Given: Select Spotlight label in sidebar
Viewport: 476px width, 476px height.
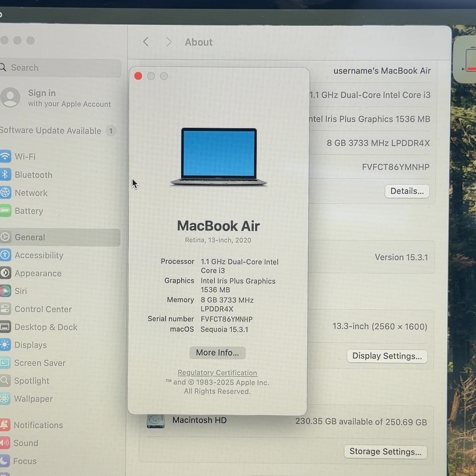Looking at the screenshot, I should [x=32, y=381].
